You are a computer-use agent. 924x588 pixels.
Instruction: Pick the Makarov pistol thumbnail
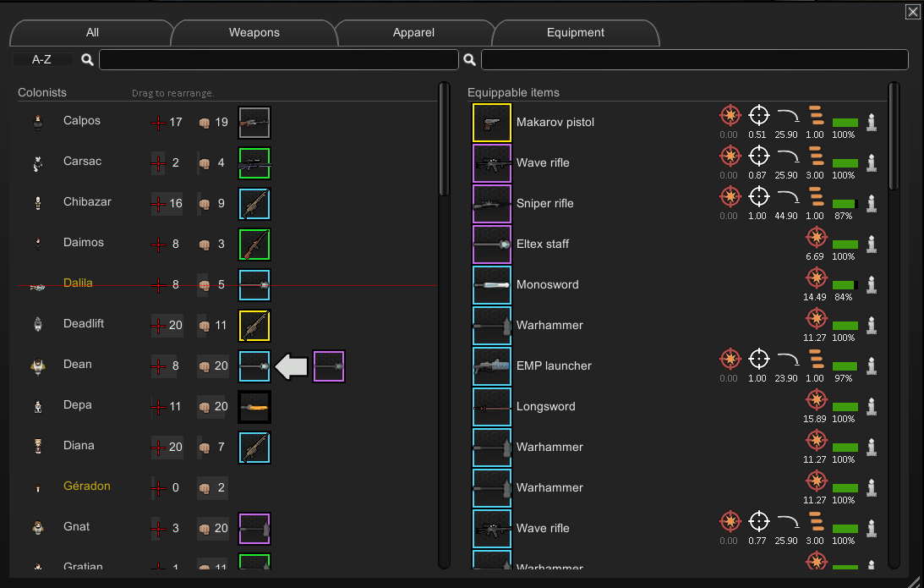click(x=491, y=123)
